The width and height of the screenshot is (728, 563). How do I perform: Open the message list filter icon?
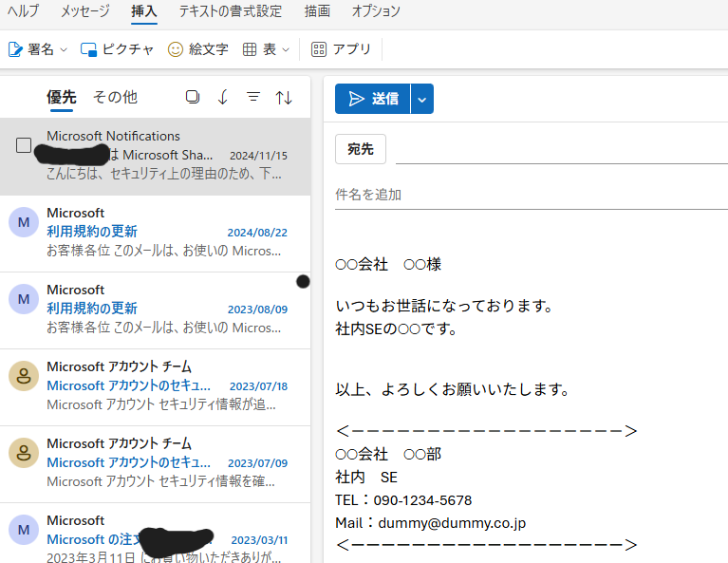coord(253,97)
